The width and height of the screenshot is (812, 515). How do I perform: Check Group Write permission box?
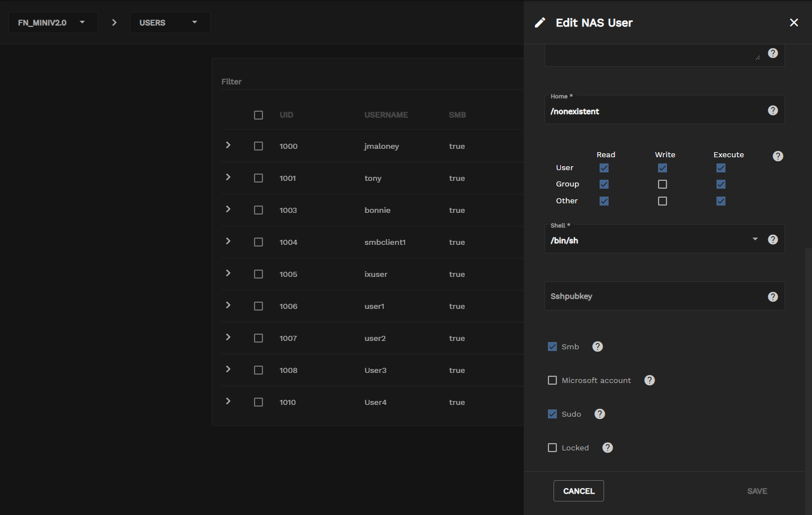(663, 184)
